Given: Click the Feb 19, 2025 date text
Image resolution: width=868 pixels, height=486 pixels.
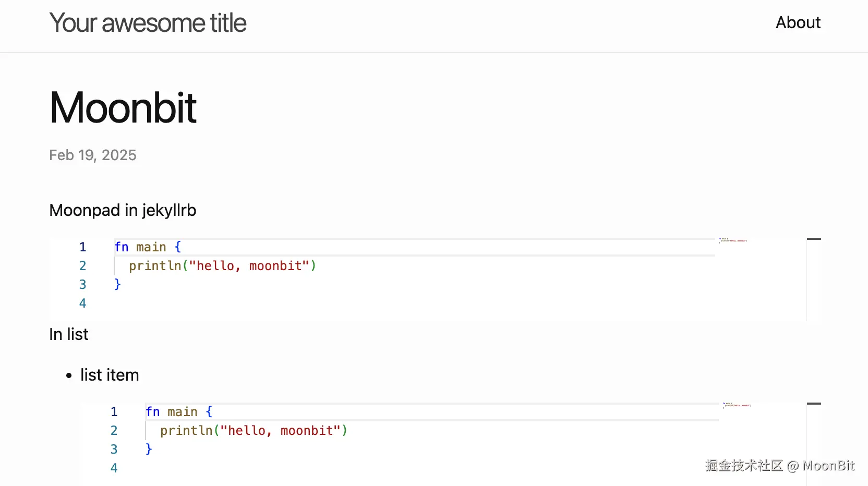Looking at the screenshot, I should [x=92, y=155].
